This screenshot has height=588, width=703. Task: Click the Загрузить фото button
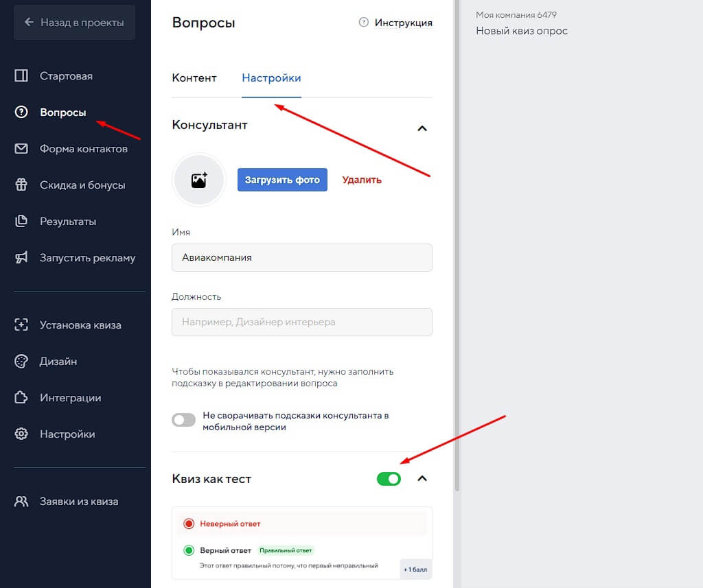tap(282, 180)
